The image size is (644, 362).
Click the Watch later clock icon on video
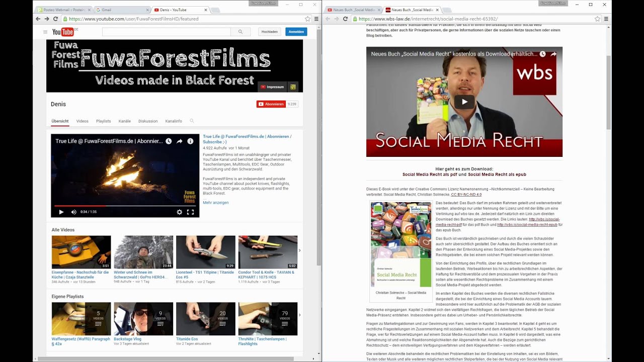pyautogui.click(x=169, y=141)
